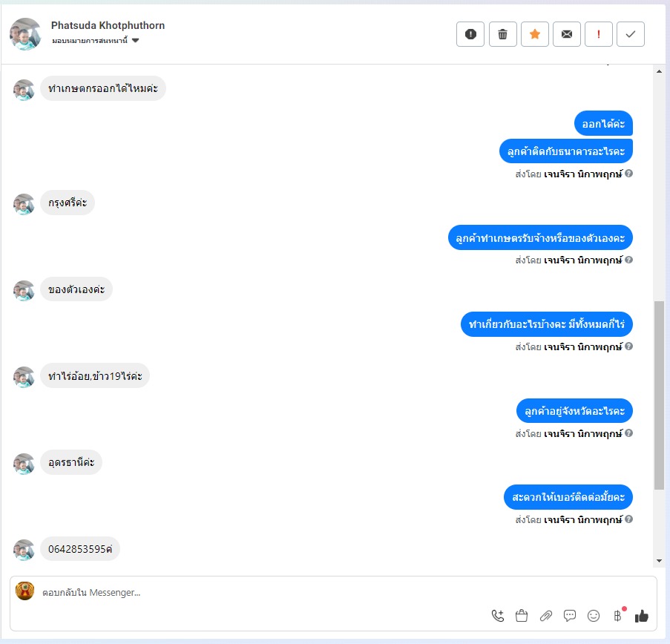Click the help icon beside first sender name
The height and width of the screenshot is (644, 670).
pyautogui.click(x=628, y=174)
